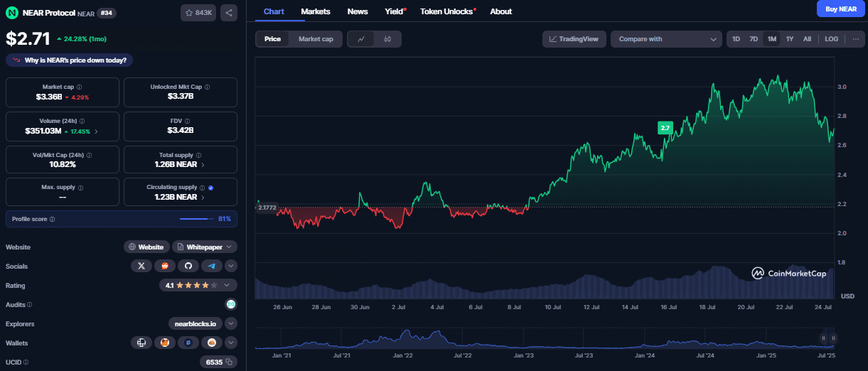Expand Volume (24h) details arrow
The width and height of the screenshot is (868, 371).
(97, 131)
